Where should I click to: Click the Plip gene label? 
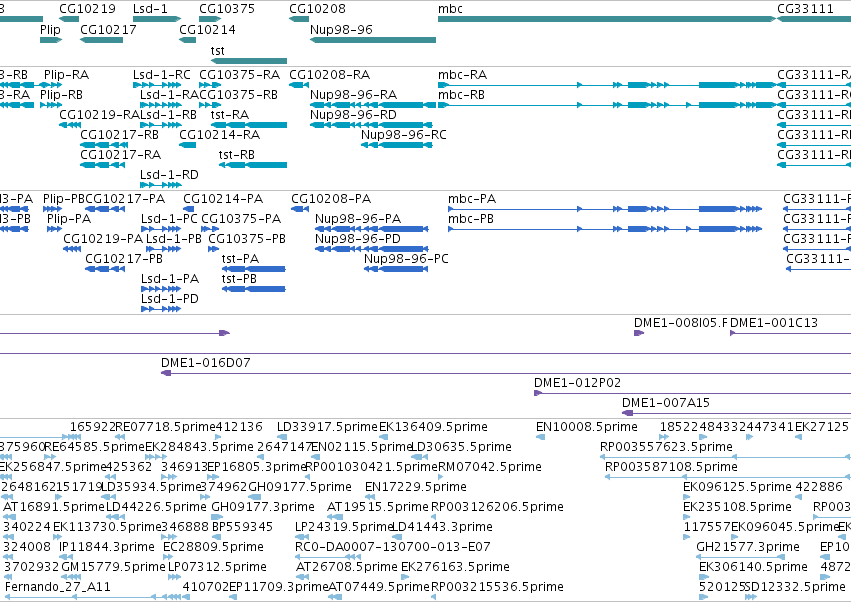50,29
